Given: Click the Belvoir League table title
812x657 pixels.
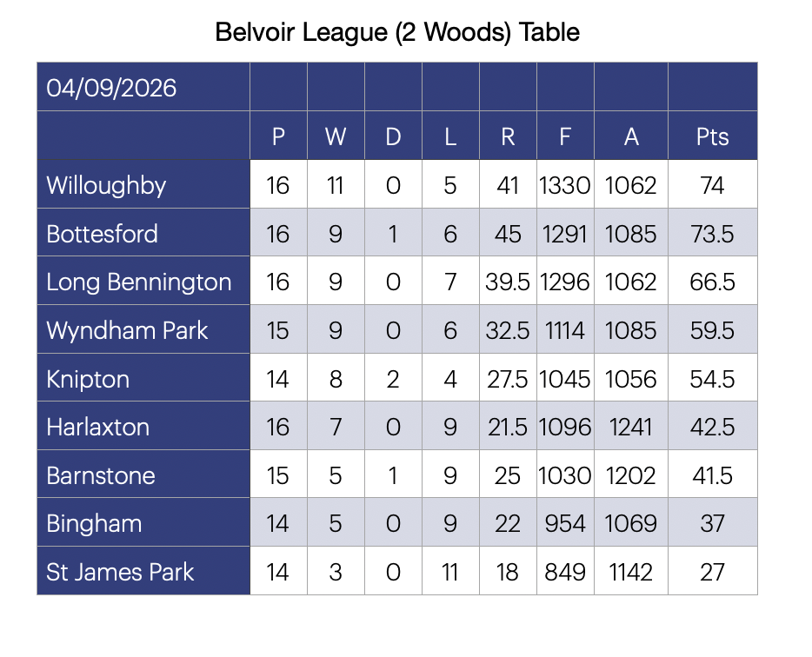Looking at the screenshot, I should point(397,32).
